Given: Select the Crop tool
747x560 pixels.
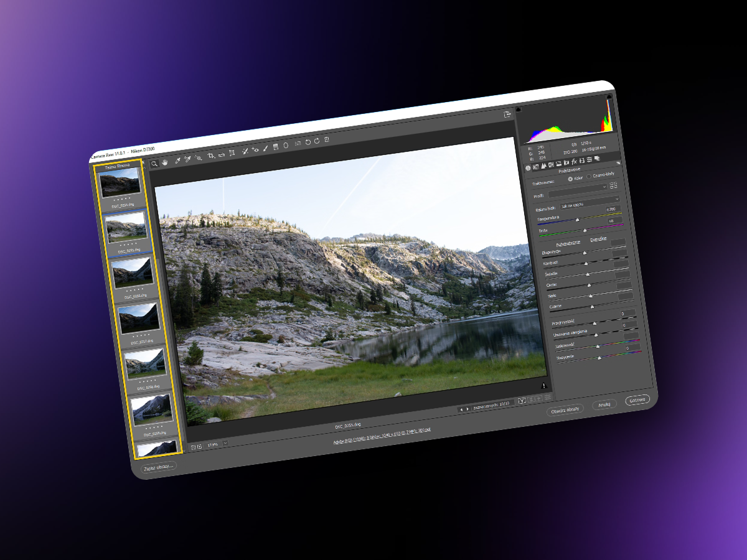Looking at the screenshot, I should coord(211,156).
